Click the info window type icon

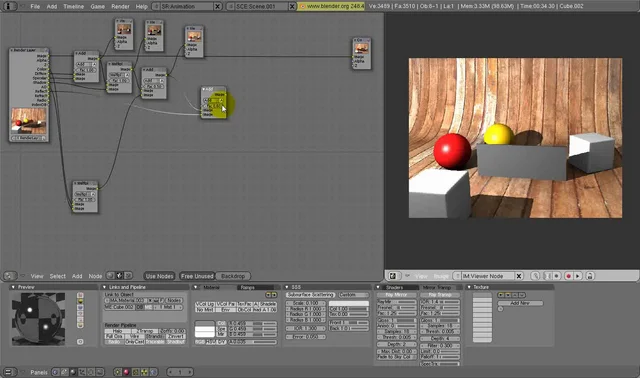[x=9, y=6]
